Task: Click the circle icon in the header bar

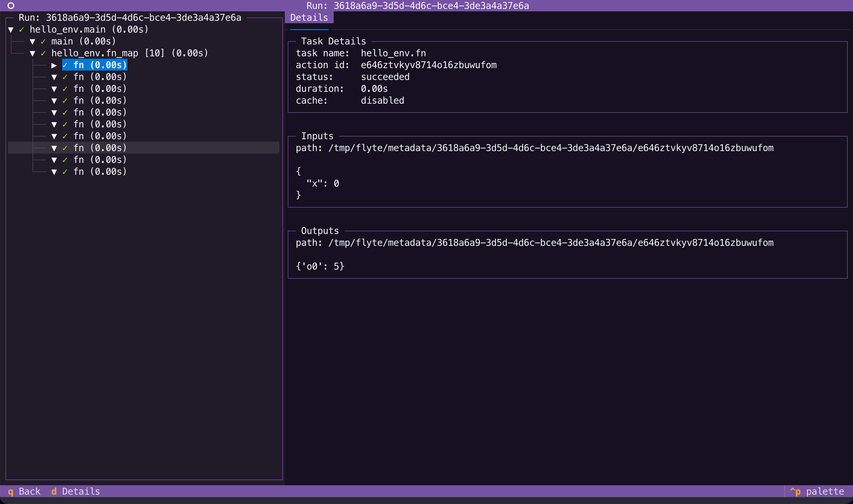Action: click(11, 5)
